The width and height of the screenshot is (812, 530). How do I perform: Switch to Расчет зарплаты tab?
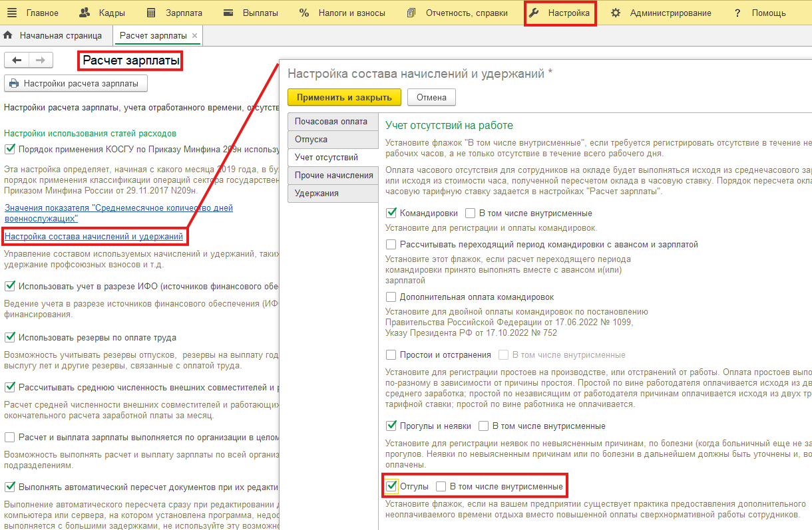[x=158, y=35]
